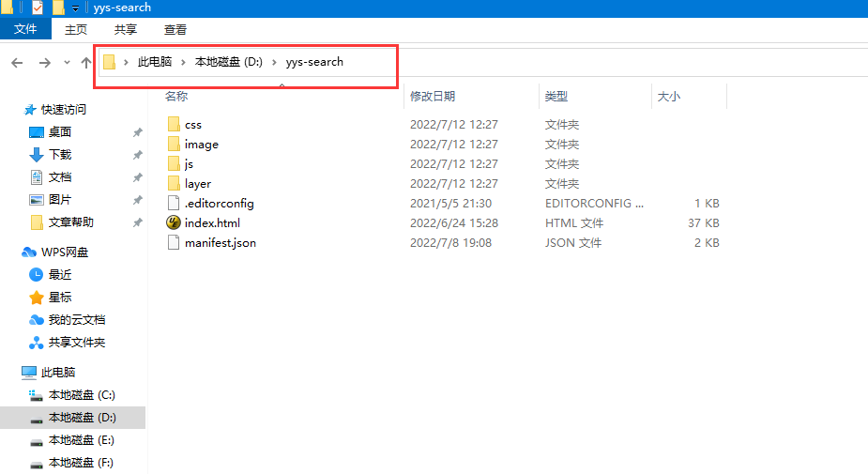Open the 文件 menu tab
The image size is (868, 474).
pos(25,29)
